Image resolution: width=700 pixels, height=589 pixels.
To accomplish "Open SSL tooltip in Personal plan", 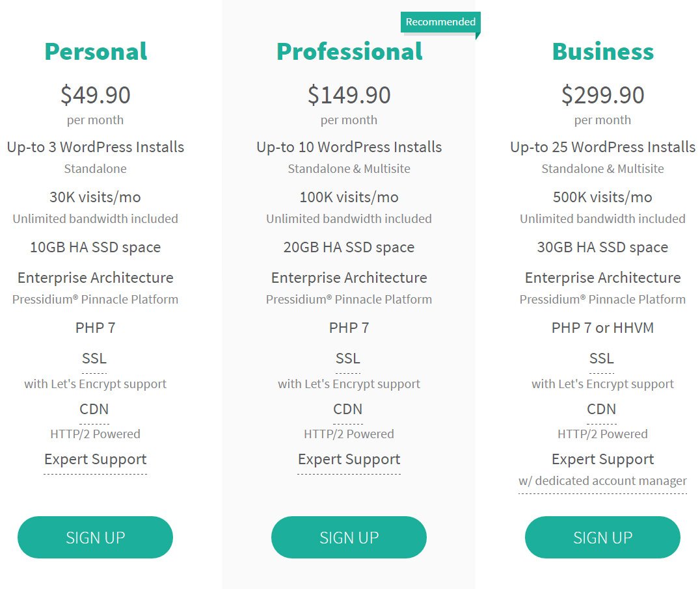I will pyautogui.click(x=94, y=358).
